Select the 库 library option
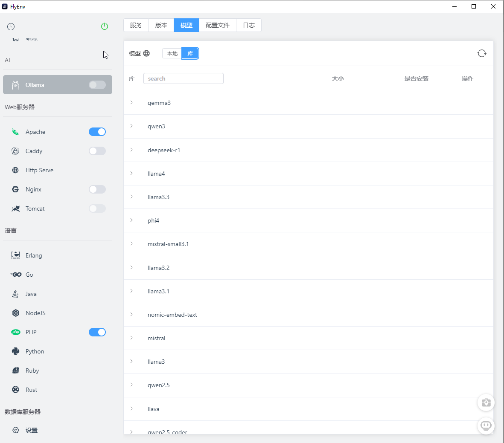The width and height of the screenshot is (504, 443). (190, 53)
